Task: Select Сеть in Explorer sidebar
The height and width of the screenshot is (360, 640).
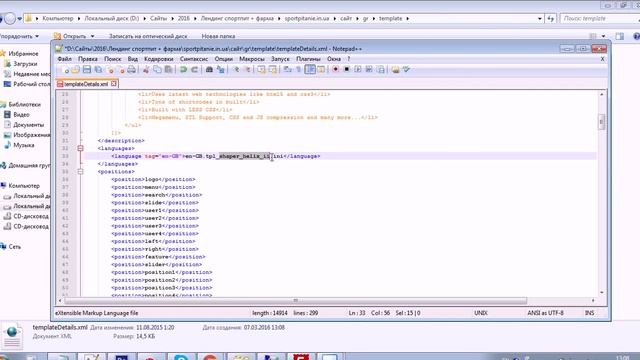Action: (15, 247)
